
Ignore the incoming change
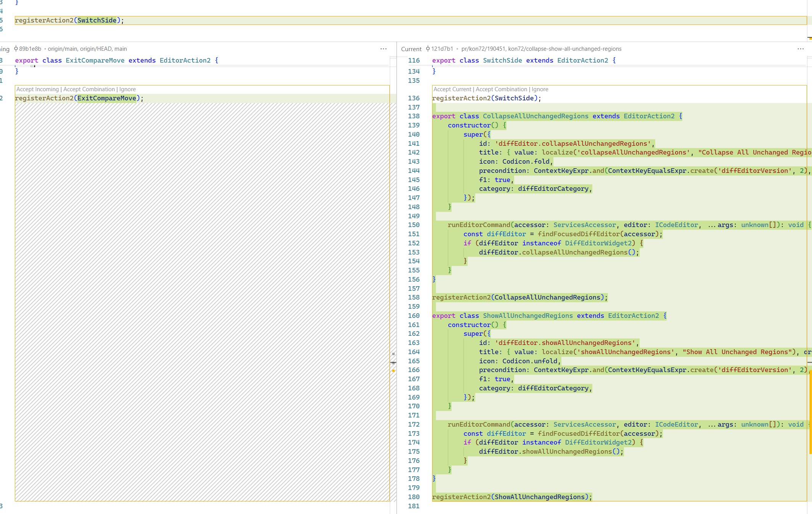tap(127, 89)
